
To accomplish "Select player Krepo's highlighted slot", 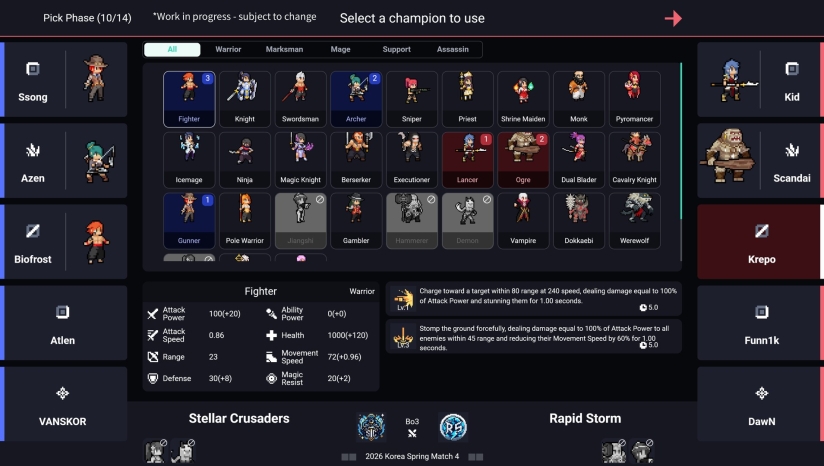I will 760,242.
